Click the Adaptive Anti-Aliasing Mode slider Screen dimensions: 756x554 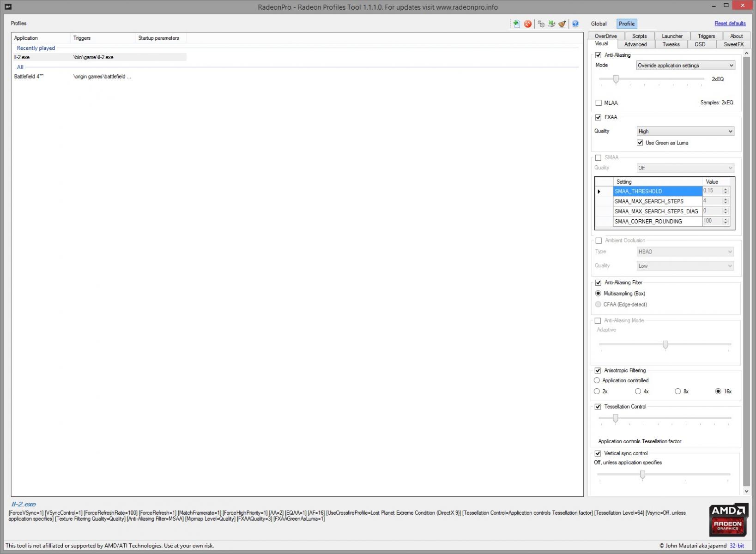665,344
